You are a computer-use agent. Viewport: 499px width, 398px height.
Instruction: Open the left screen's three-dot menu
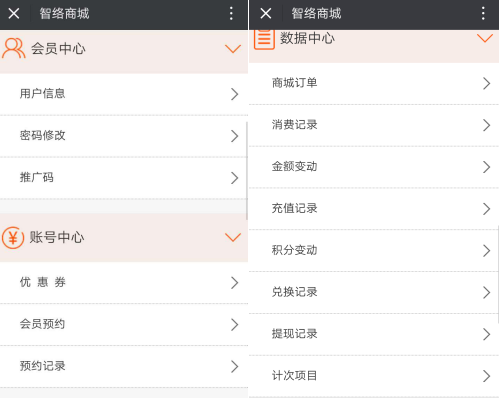(231, 14)
